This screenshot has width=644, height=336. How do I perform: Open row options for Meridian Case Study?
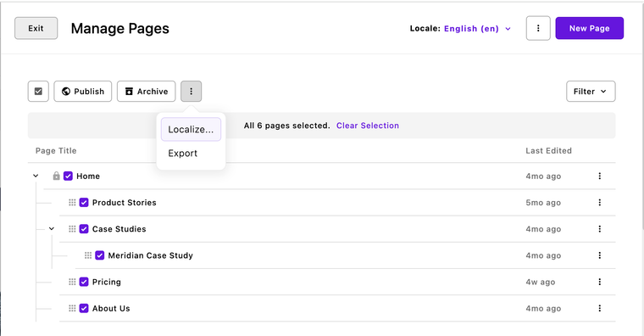tap(600, 255)
